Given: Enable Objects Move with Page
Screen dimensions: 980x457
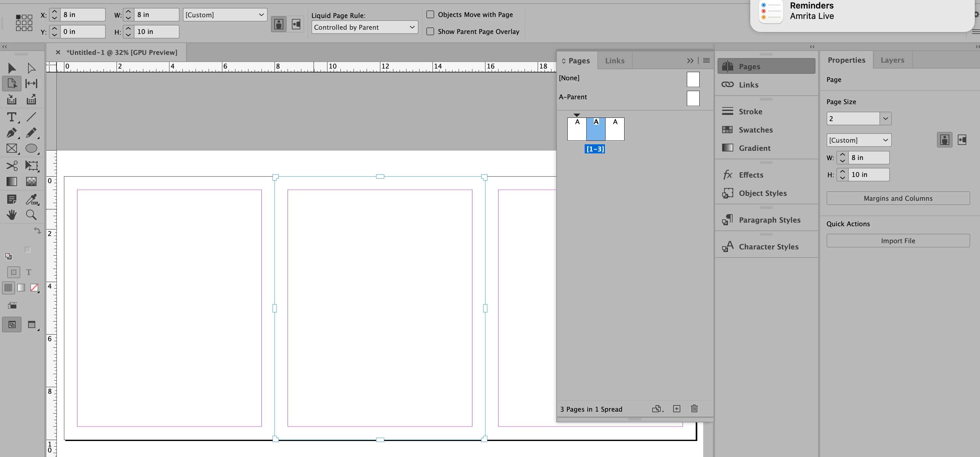Looking at the screenshot, I should 430,14.
